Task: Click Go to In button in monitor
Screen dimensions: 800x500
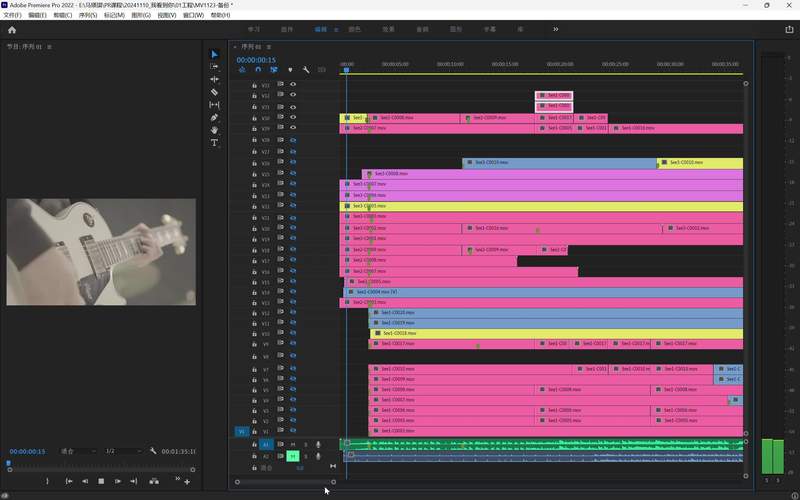Action: click(x=69, y=481)
